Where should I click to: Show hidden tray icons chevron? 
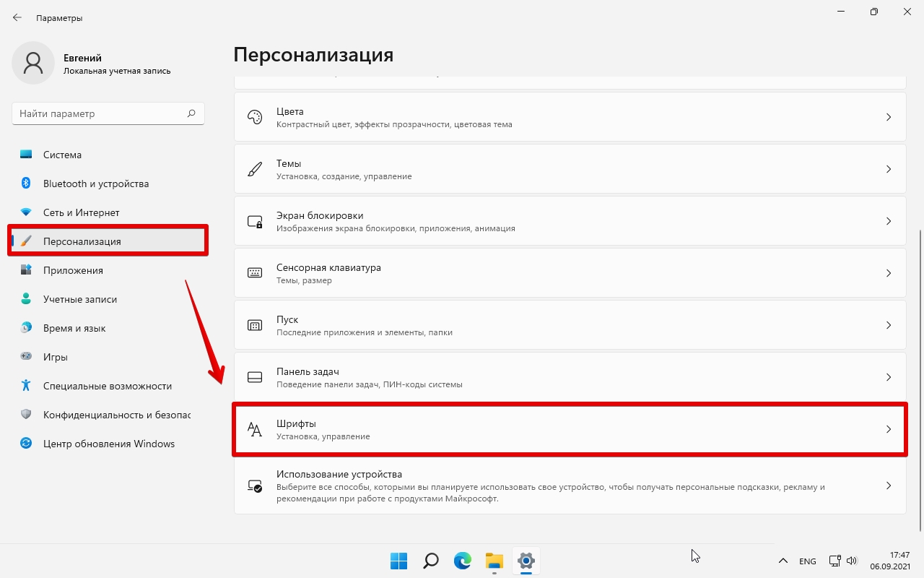pos(783,561)
